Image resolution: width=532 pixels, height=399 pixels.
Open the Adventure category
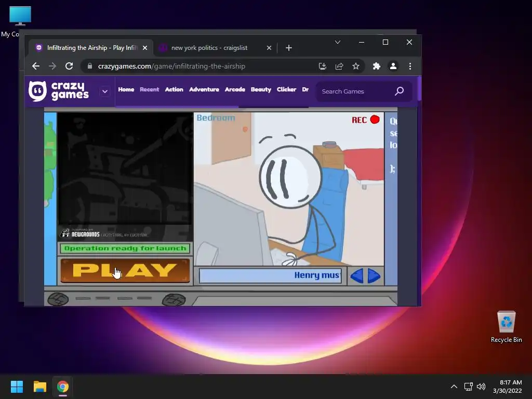(x=204, y=89)
